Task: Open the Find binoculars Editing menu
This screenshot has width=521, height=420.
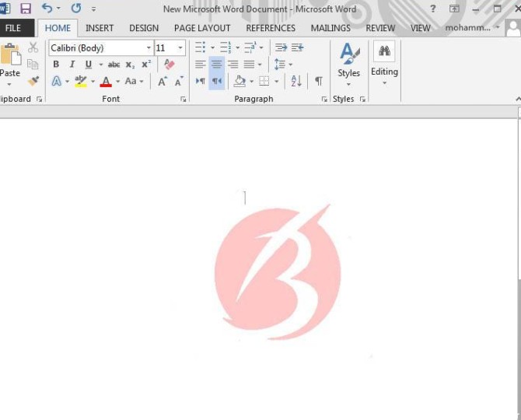Action: pyautogui.click(x=384, y=51)
